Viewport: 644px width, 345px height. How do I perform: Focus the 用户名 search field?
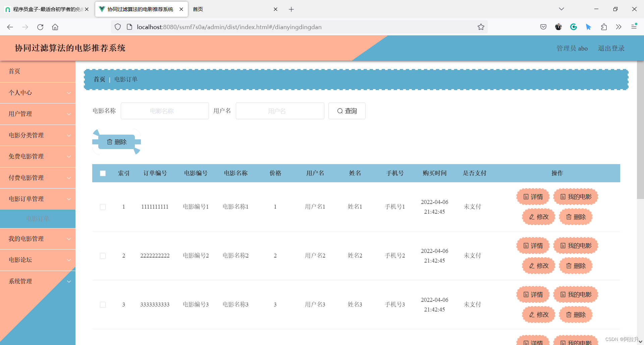point(280,111)
